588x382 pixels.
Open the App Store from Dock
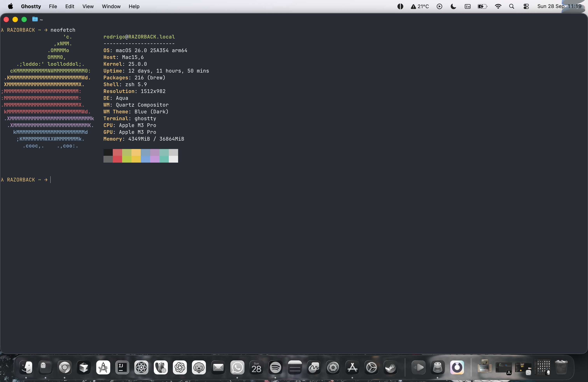(352, 367)
